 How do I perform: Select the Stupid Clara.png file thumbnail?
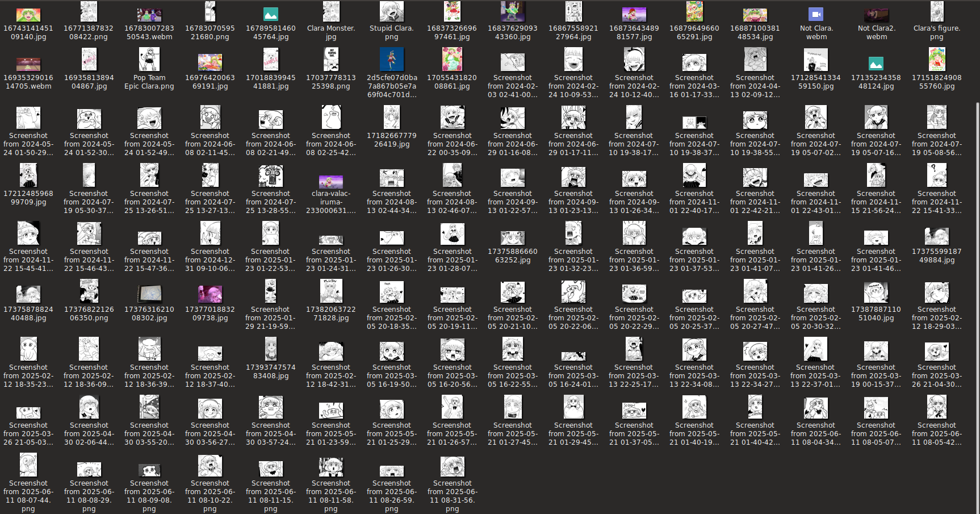coord(392,11)
